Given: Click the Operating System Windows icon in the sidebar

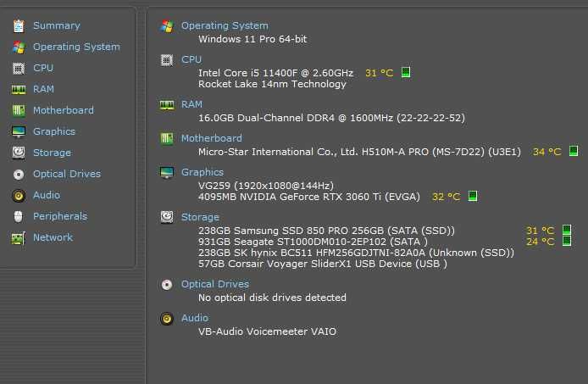Looking at the screenshot, I should pos(18,47).
